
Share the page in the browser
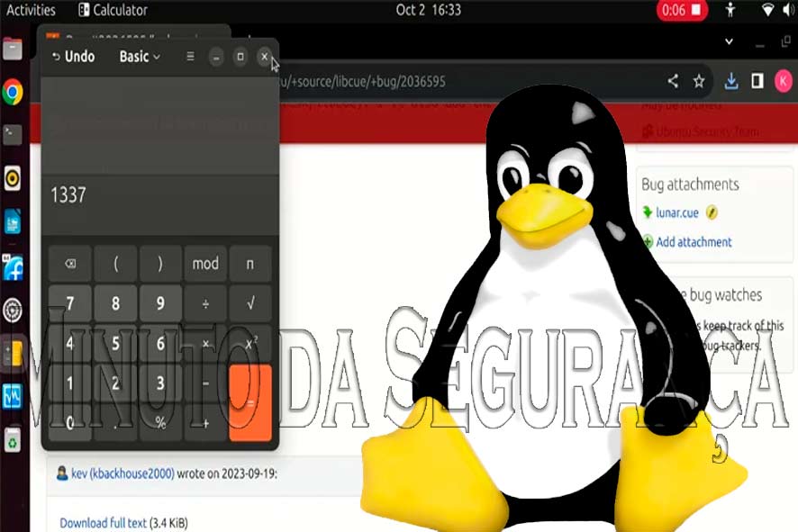pyautogui.click(x=673, y=81)
